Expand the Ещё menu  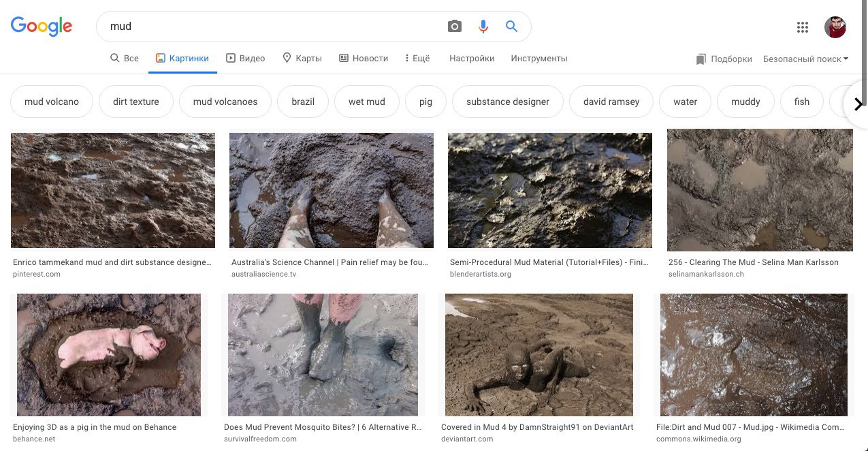coord(417,59)
